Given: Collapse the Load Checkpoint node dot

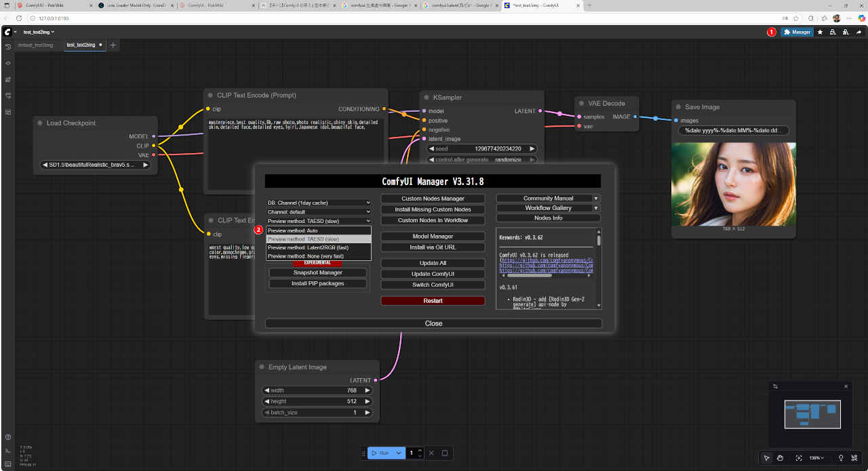Looking at the screenshot, I should click(40, 123).
